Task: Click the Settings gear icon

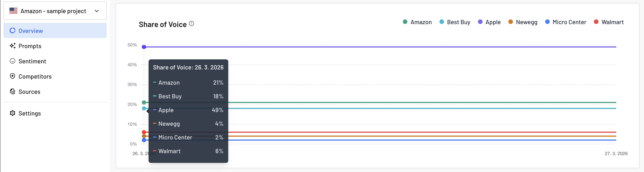Action: pyautogui.click(x=13, y=113)
